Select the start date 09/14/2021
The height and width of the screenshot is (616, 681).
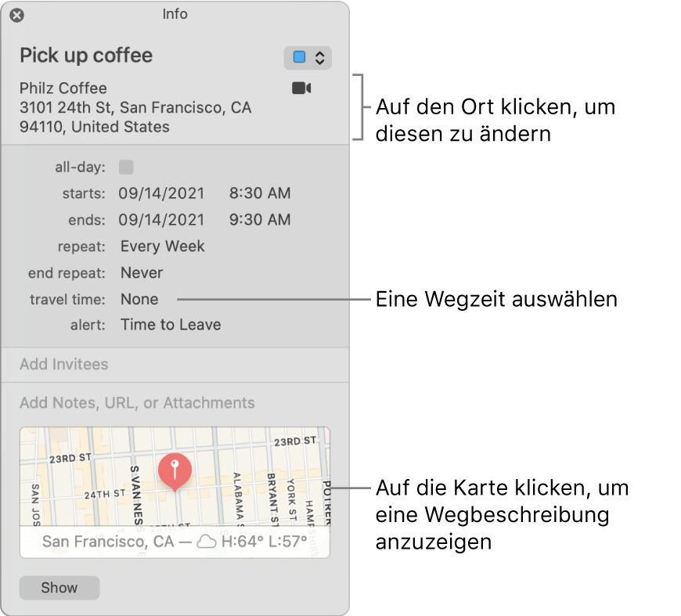click(x=161, y=193)
